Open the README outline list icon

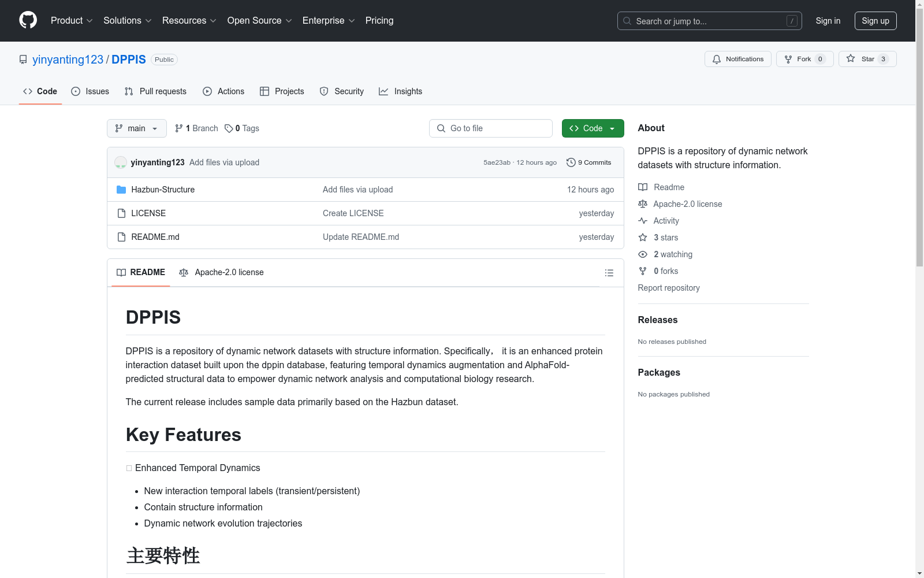tap(609, 273)
